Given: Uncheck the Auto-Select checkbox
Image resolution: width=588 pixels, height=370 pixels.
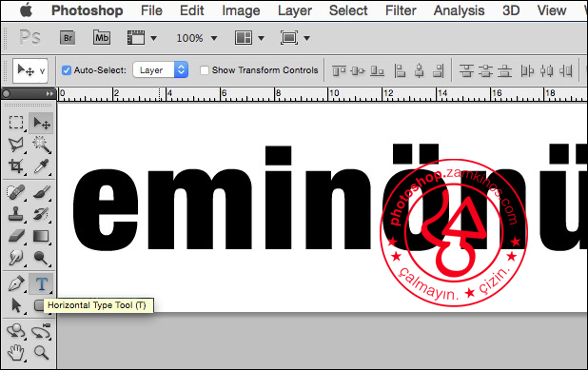Looking at the screenshot, I should click(67, 70).
